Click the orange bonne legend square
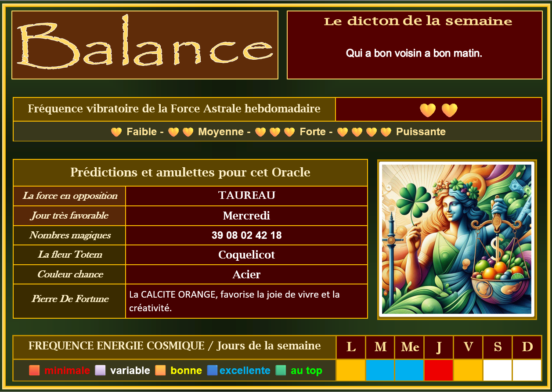 coord(160,370)
